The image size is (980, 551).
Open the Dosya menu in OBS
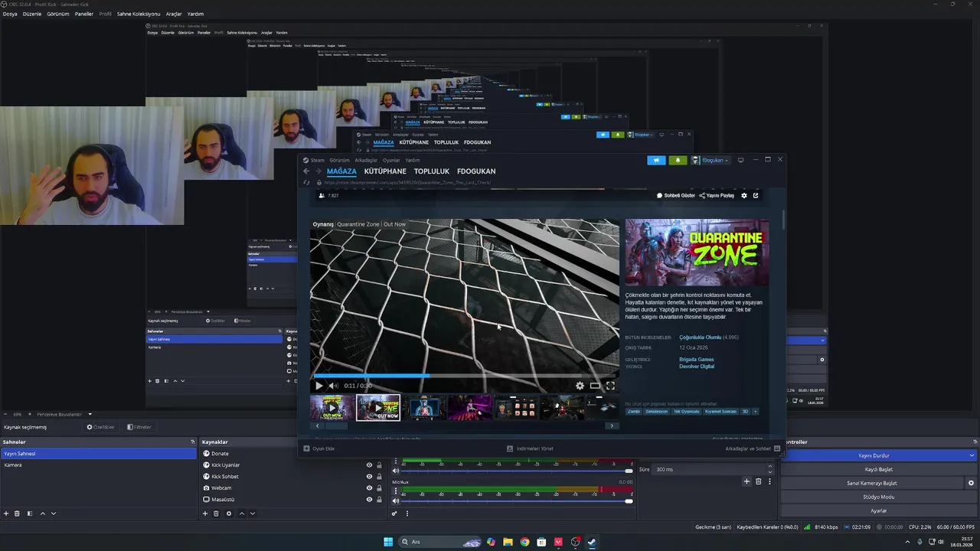click(9, 14)
